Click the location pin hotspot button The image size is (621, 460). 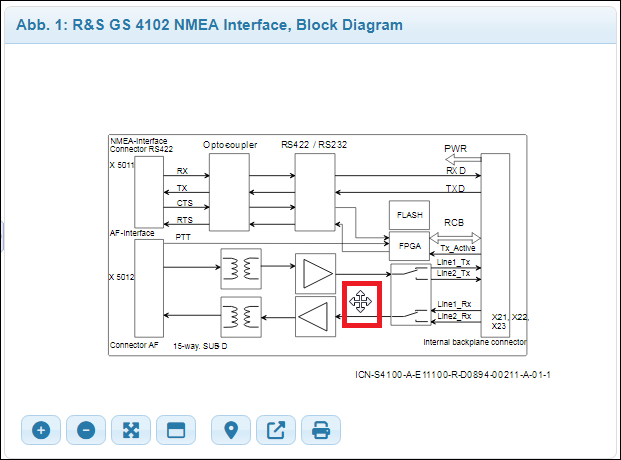click(x=231, y=430)
